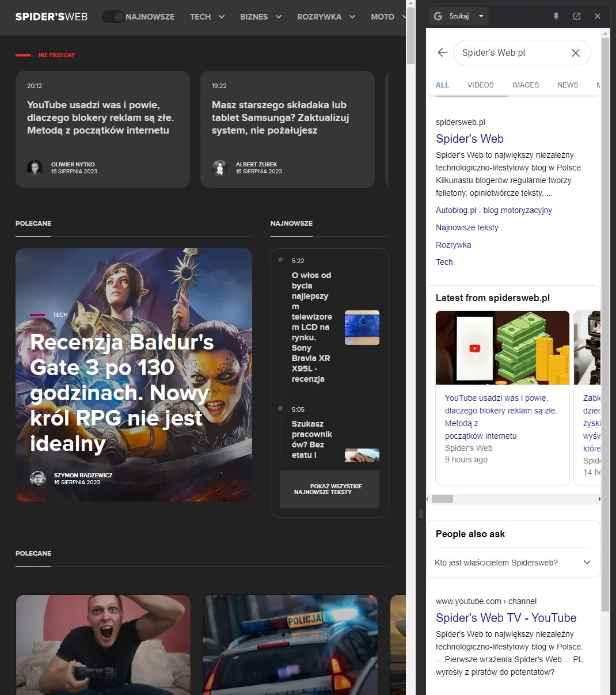
Task: Open the Sony Bravia XR X95L review
Action: coord(311,327)
